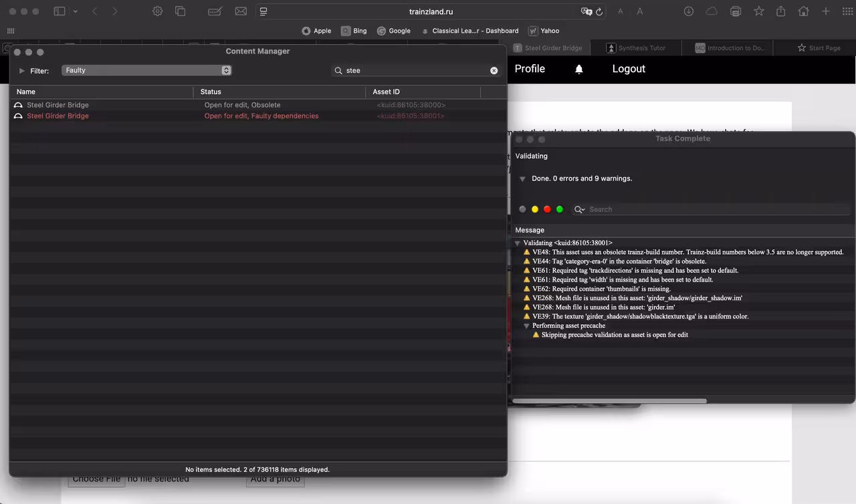The height and width of the screenshot is (504, 856).
Task: Click Logout on the webpage
Action: tap(629, 69)
